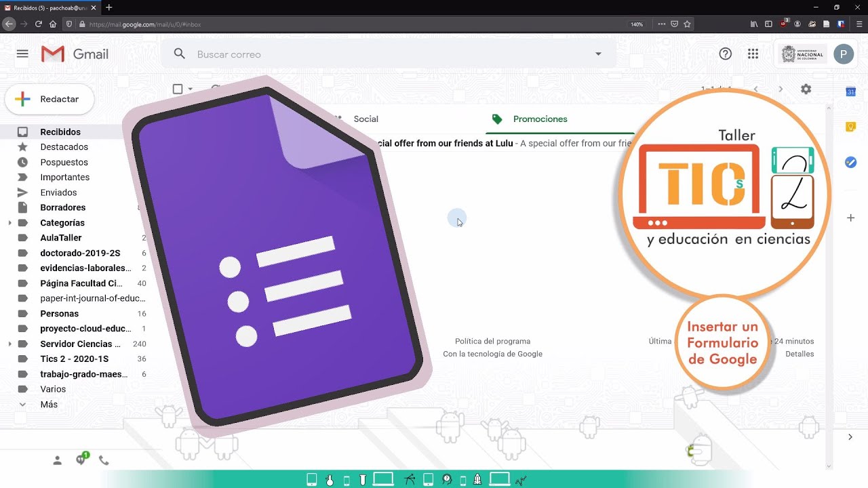Screen dimensions: 868x488
Task: Get add-ons plus icon in side panel
Action: tap(850, 218)
